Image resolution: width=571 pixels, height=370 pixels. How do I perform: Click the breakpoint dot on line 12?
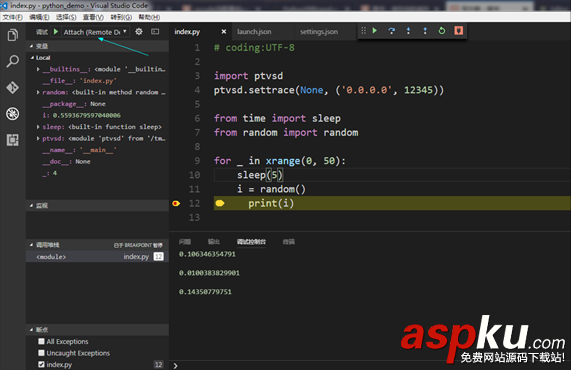coord(176,203)
